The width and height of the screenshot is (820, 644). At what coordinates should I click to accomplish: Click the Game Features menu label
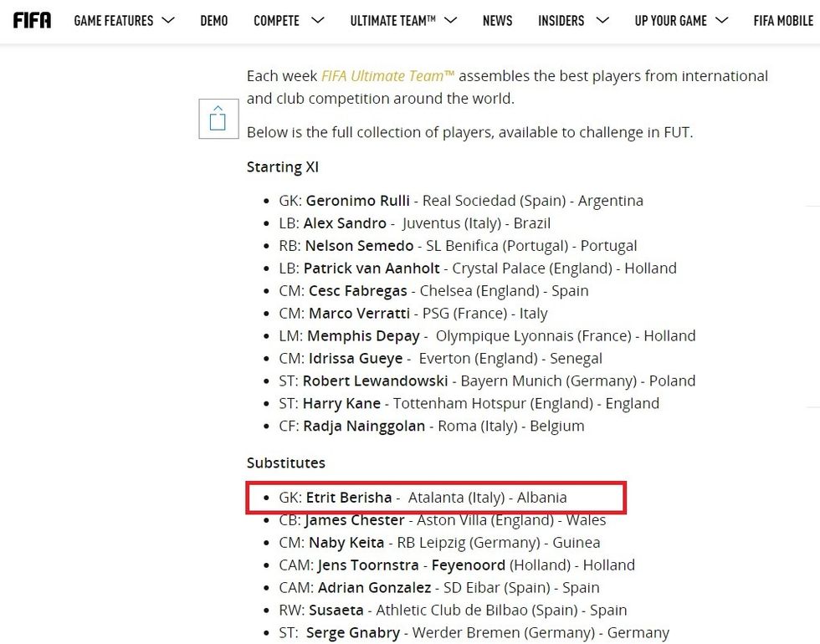pyautogui.click(x=114, y=20)
